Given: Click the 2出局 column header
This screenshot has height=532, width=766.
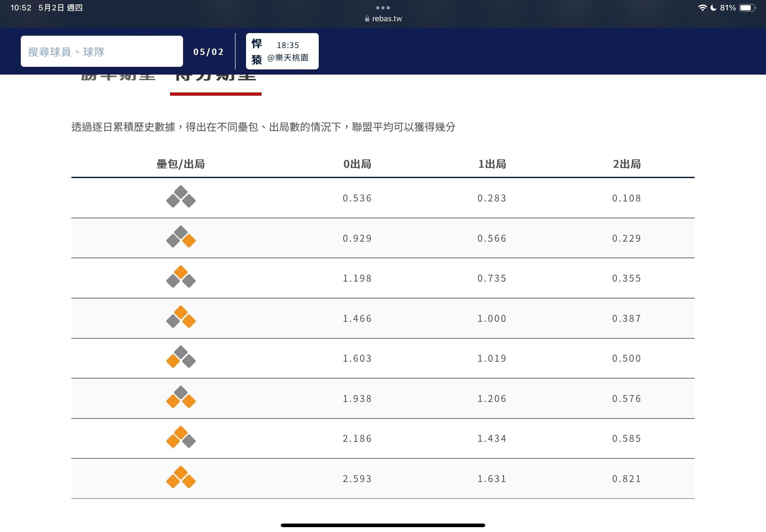Looking at the screenshot, I should [x=626, y=164].
